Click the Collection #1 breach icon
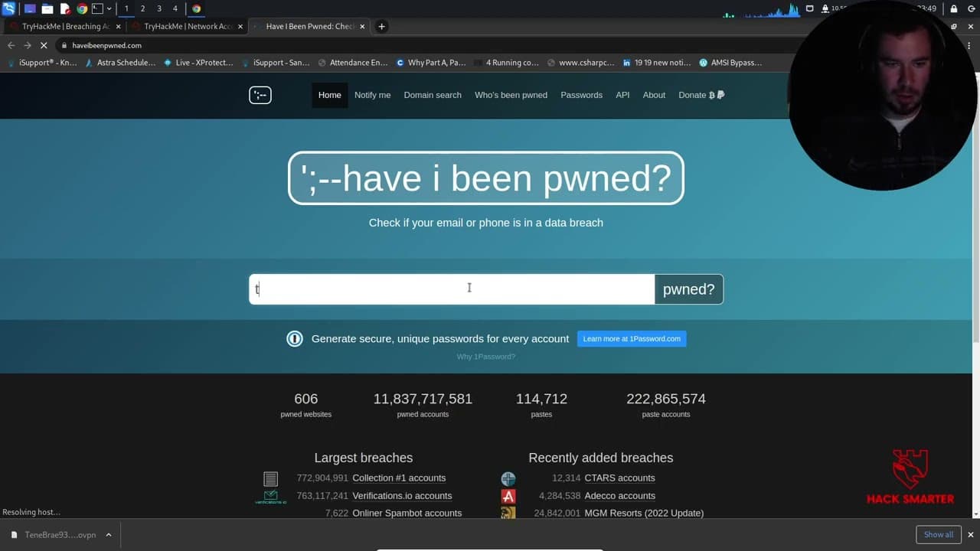The image size is (980, 551). coord(270,479)
